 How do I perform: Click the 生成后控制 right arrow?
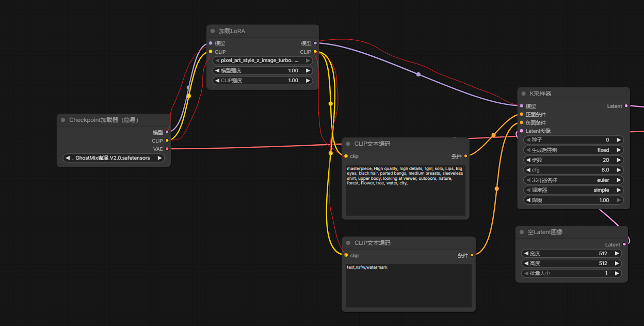(x=619, y=150)
